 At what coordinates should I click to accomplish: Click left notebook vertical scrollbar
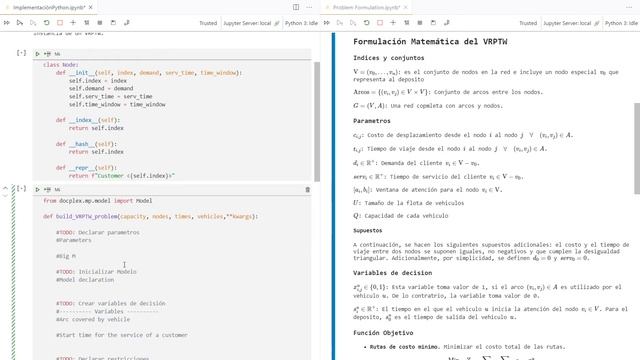(x=317, y=122)
